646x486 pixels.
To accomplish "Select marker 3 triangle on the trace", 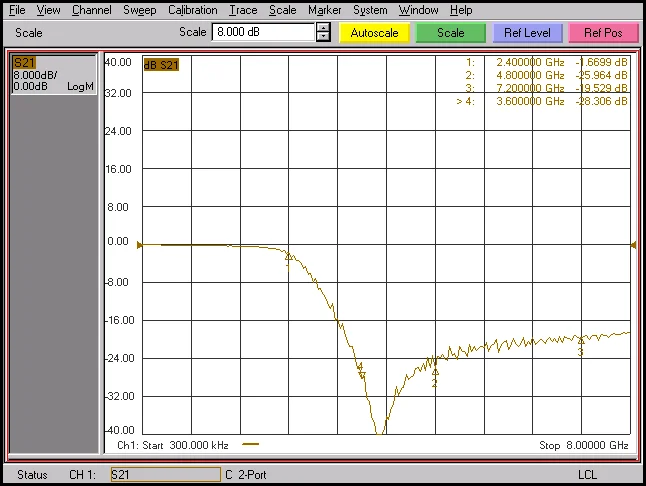I will pyautogui.click(x=581, y=341).
